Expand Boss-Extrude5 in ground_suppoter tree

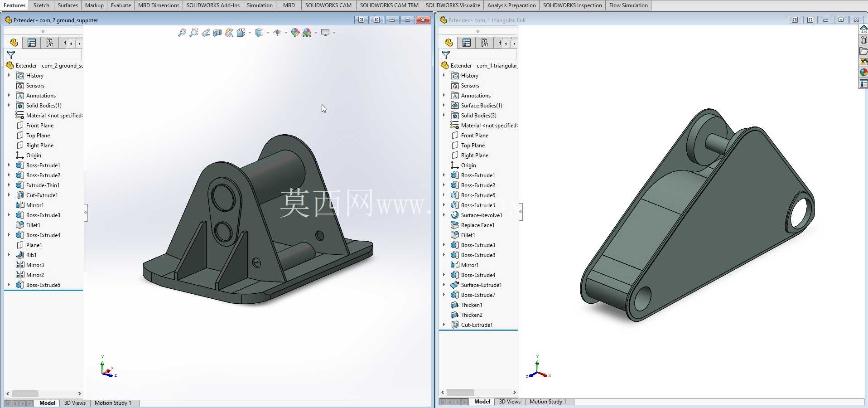tap(9, 285)
